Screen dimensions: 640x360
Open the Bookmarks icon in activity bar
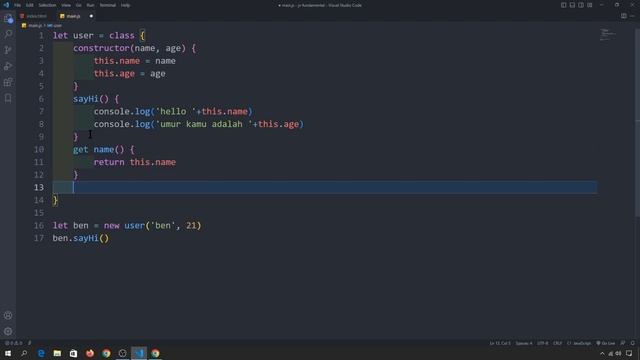tap(8, 98)
